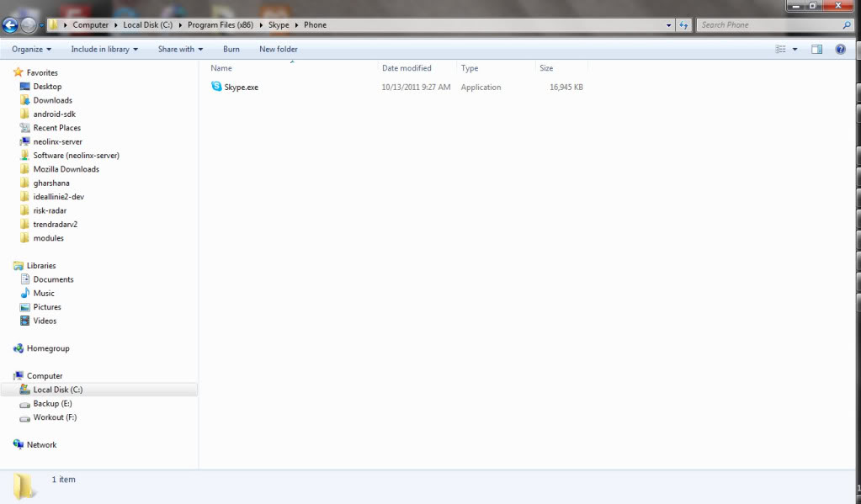Open the Videos library icon
Image resolution: width=861 pixels, height=504 pixels.
pos(24,321)
